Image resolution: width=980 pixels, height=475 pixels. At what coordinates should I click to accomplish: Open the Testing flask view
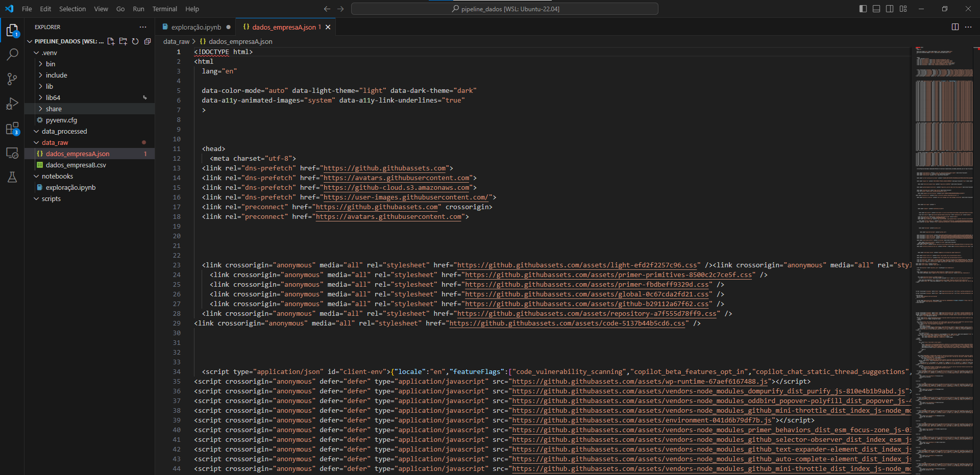[x=12, y=177]
